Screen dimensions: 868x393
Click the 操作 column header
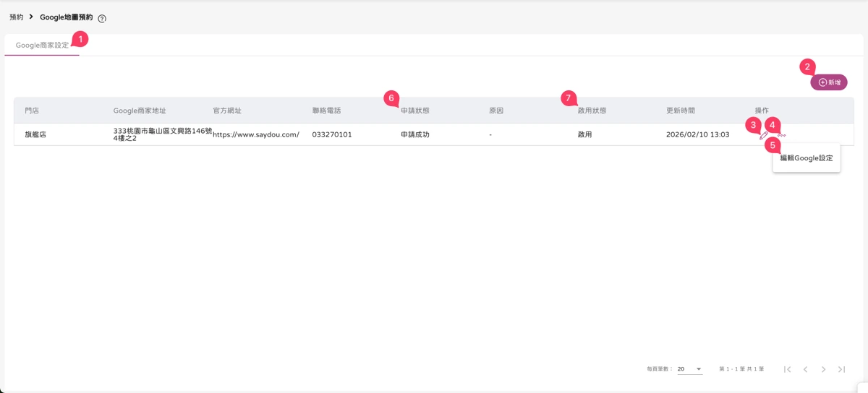click(x=762, y=111)
